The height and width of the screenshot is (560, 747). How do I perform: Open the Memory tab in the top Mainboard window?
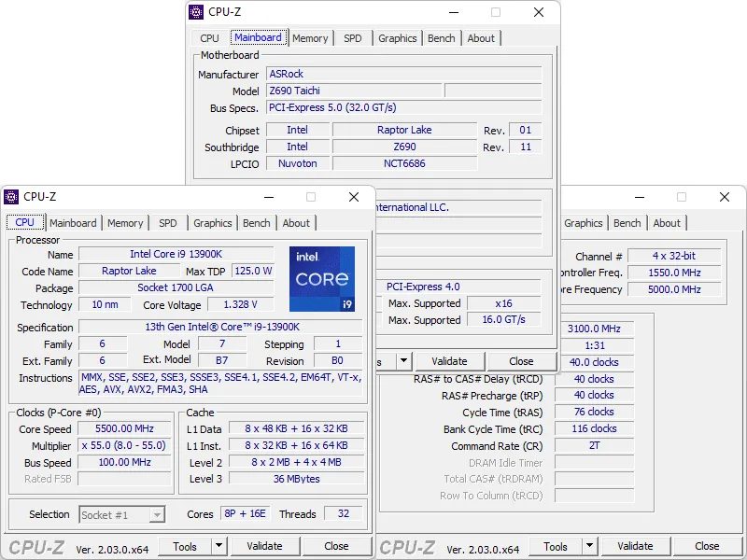pyautogui.click(x=310, y=38)
